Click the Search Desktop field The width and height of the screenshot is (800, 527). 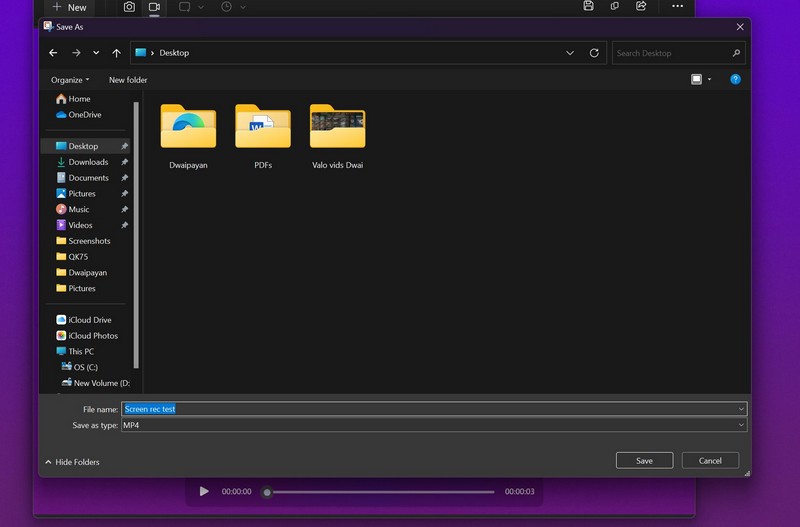tap(672, 53)
